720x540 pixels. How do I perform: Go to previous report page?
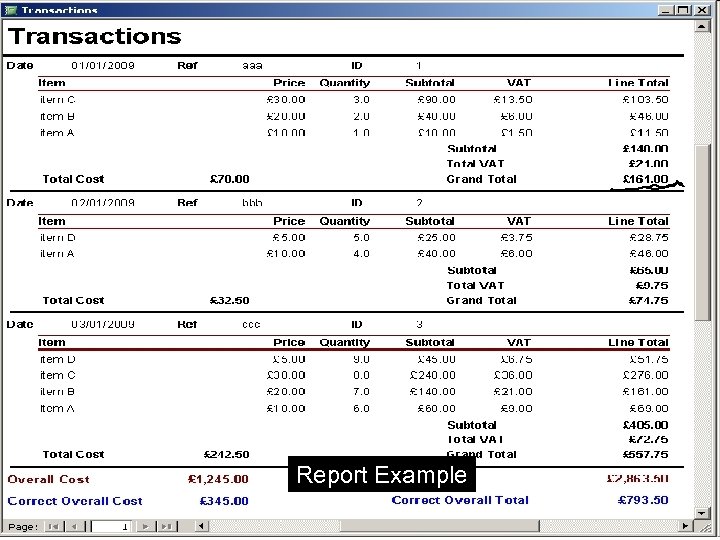point(73,526)
